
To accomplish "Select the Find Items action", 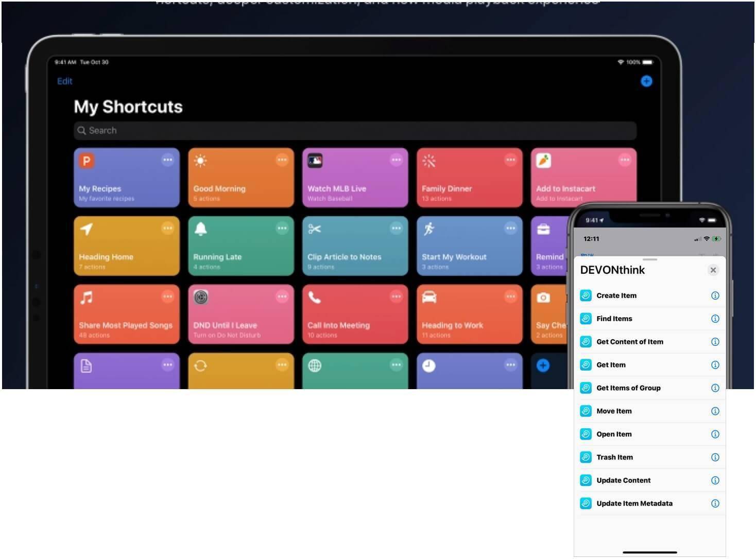I will point(614,319).
